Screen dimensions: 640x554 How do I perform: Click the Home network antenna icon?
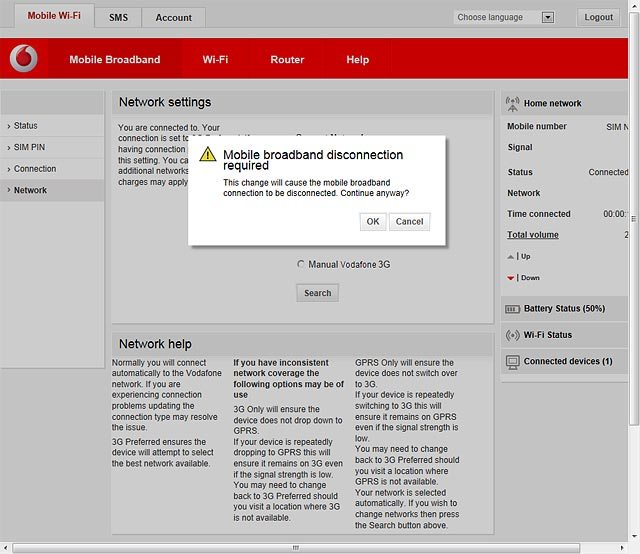click(512, 104)
